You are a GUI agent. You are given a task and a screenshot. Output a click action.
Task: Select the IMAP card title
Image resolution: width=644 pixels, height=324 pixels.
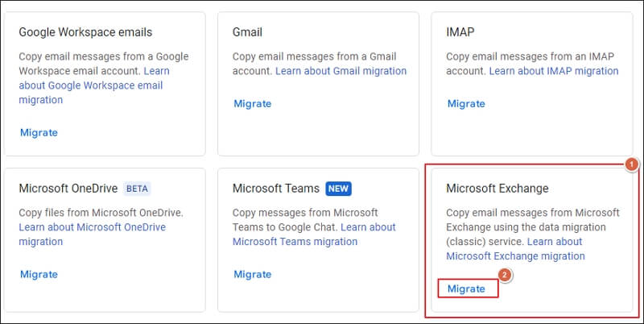(x=460, y=32)
